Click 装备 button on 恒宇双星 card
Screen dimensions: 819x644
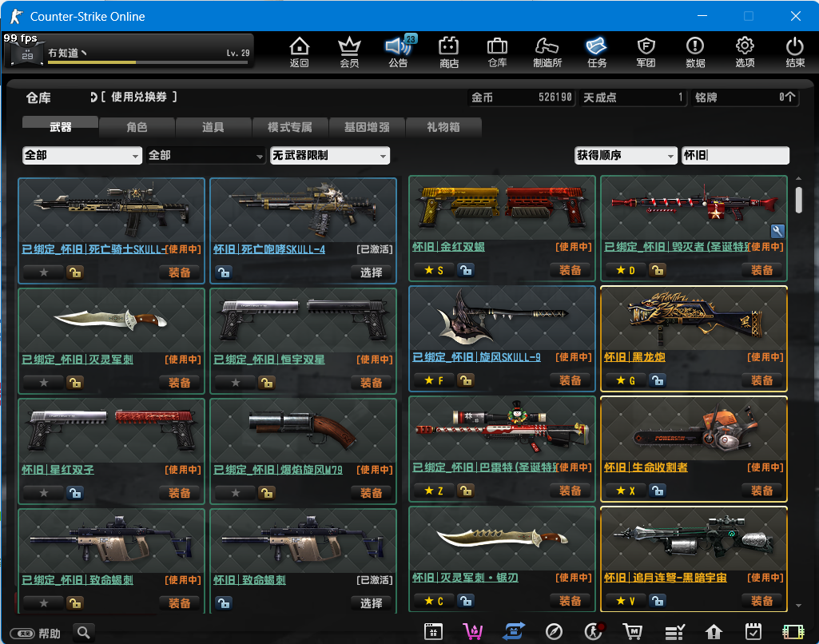pos(371,383)
